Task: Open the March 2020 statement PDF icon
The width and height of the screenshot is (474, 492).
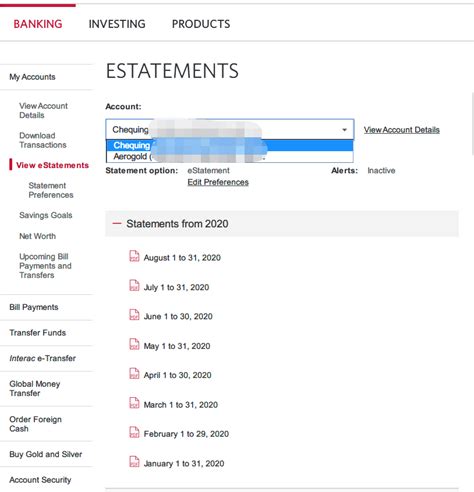Action: tap(134, 403)
